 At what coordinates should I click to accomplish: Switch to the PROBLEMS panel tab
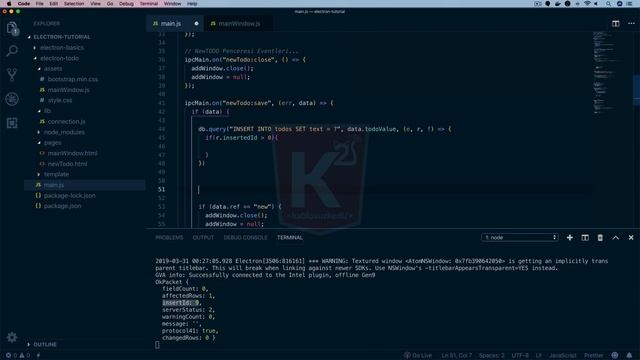(x=169, y=238)
